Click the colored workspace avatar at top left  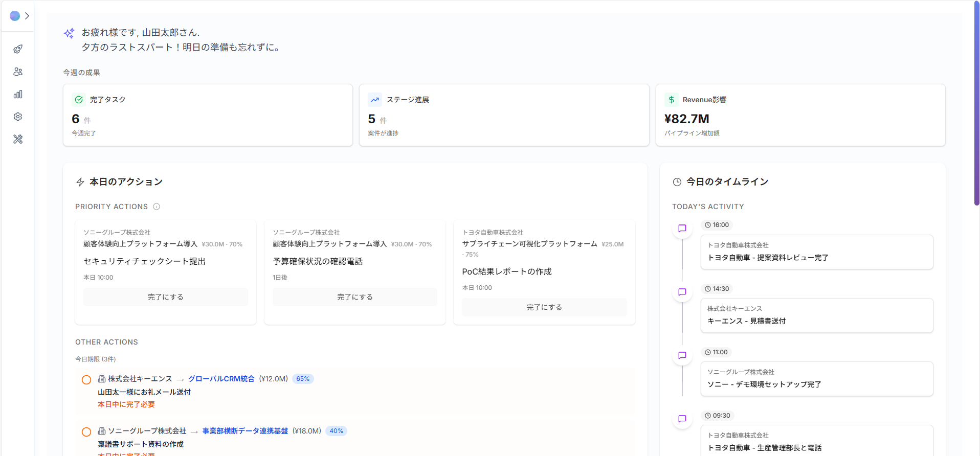coord(15,16)
